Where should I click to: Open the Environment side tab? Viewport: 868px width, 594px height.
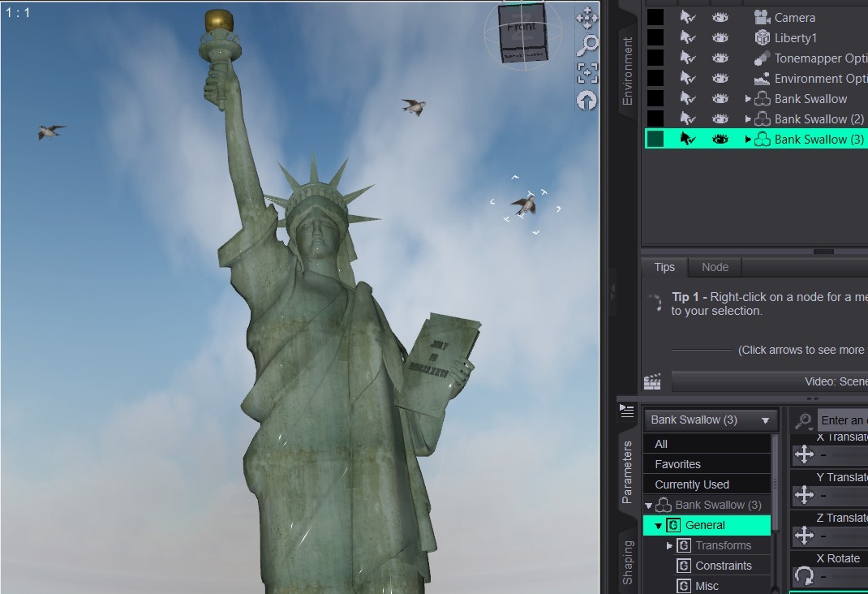[x=627, y=71]
